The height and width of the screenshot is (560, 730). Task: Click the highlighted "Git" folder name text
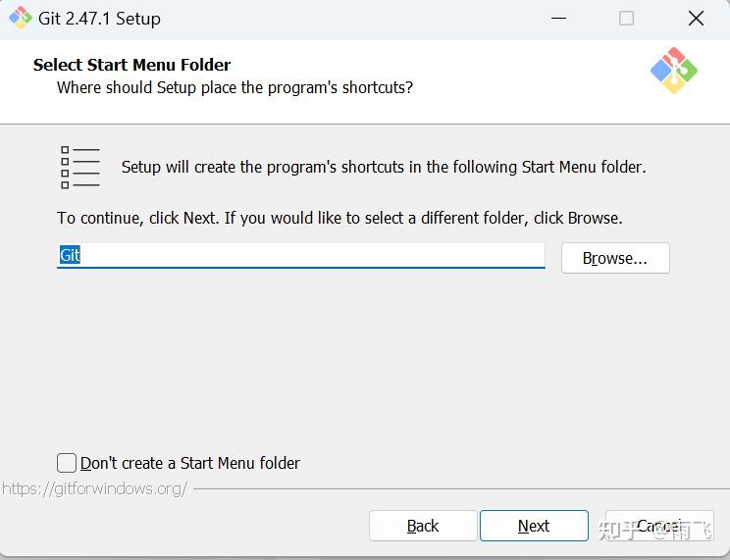[70, 256]
